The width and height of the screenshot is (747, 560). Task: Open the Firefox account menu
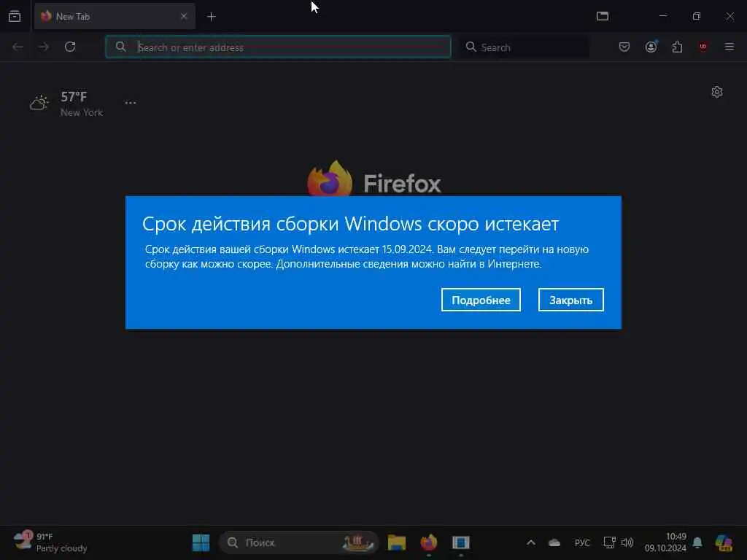pos(651,47)
